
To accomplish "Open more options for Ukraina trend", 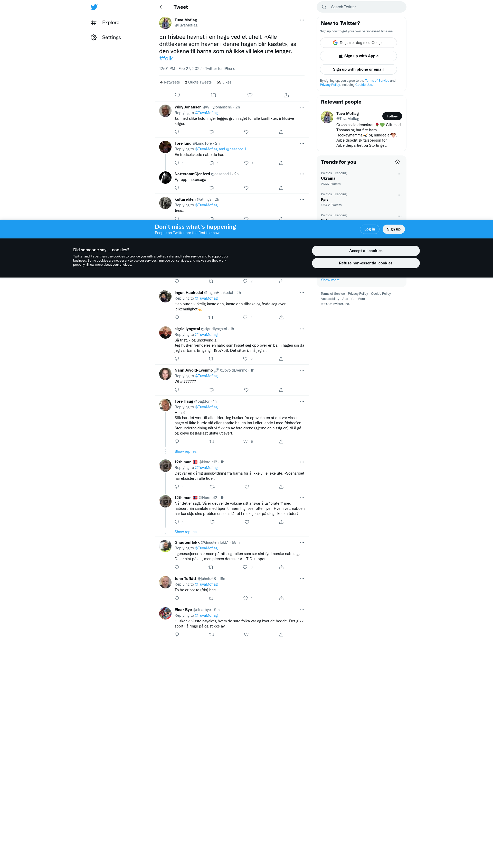I will click(400, 174).
